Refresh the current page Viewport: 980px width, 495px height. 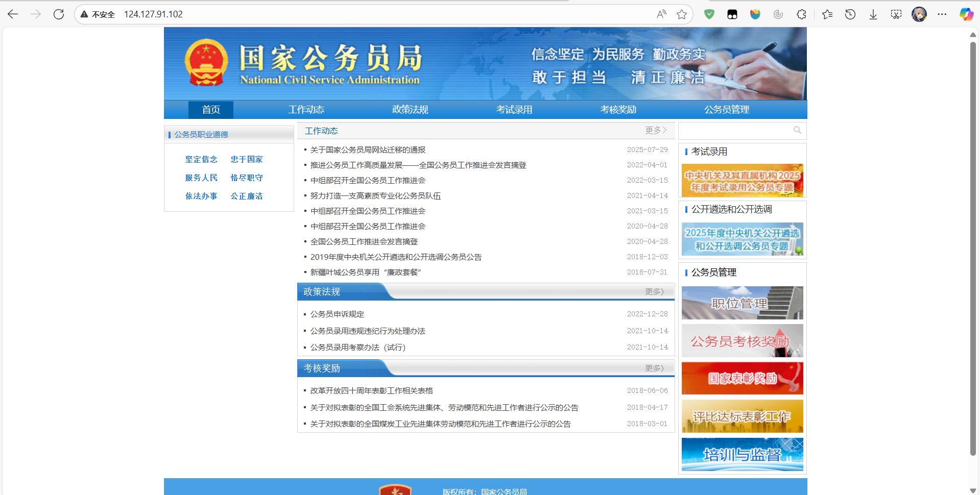click(x=58, y=14)
